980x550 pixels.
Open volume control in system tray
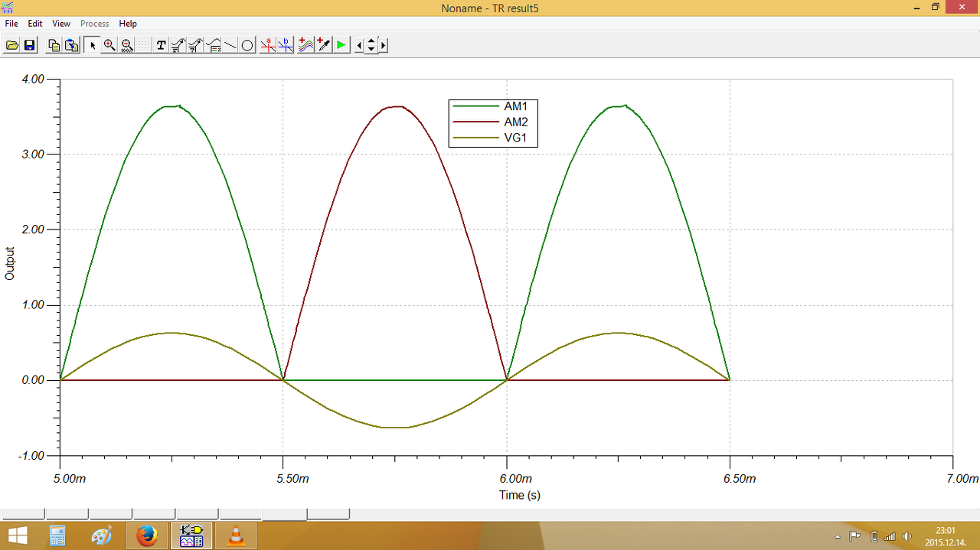click(907, 536)
